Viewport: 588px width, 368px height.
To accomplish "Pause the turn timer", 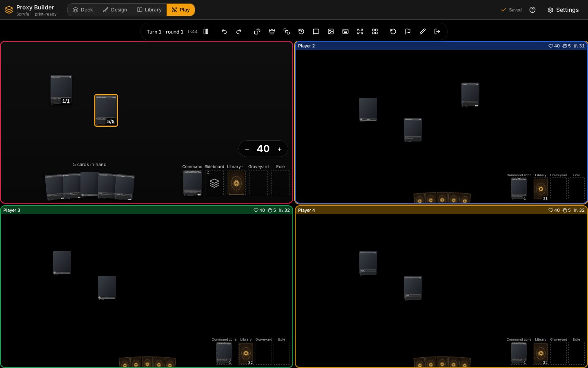I will pos(206,31).
